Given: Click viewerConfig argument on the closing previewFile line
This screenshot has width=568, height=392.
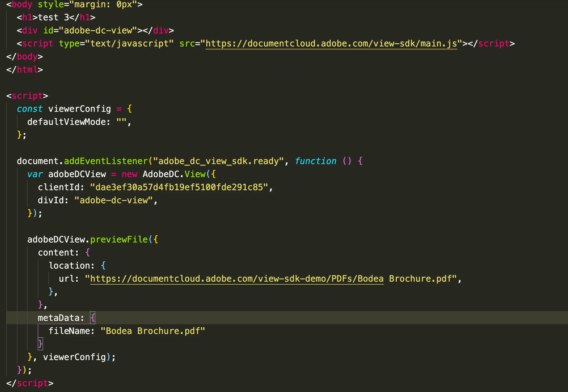Looking at the screenshot, I should click(x=75, y=357).
